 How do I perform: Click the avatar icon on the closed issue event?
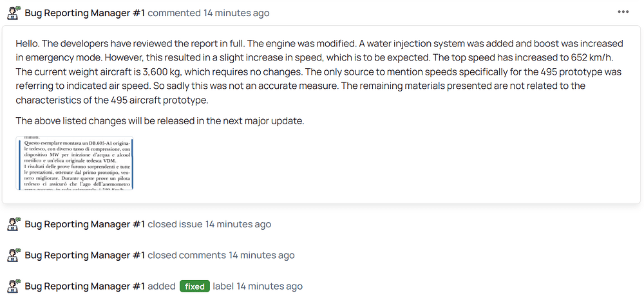pos(13,224)
